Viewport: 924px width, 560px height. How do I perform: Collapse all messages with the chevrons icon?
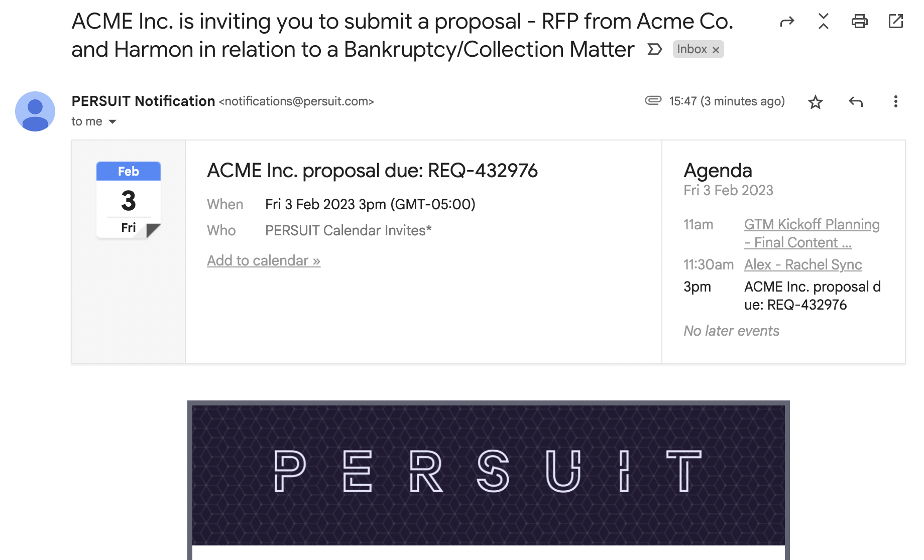click(x=823, y=21)
